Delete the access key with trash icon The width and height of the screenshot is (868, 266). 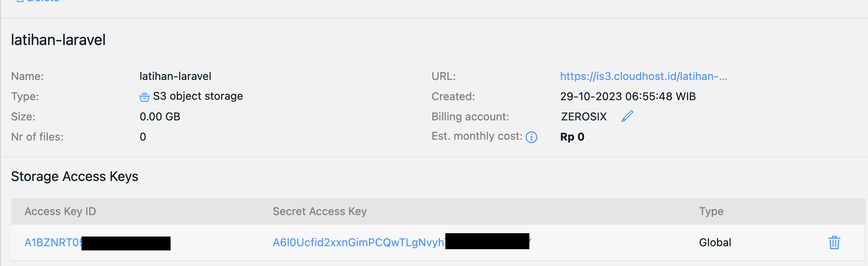[x=834, y=242]
